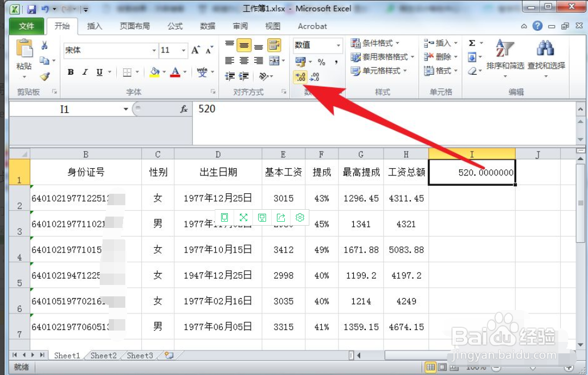Open the font name dropdown (宋体)

(154, 50)
